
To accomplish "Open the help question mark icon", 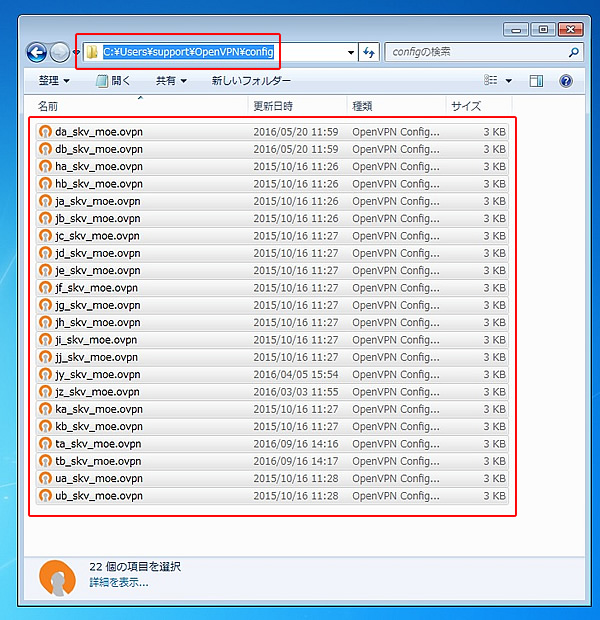I will [x=566, y=81].
